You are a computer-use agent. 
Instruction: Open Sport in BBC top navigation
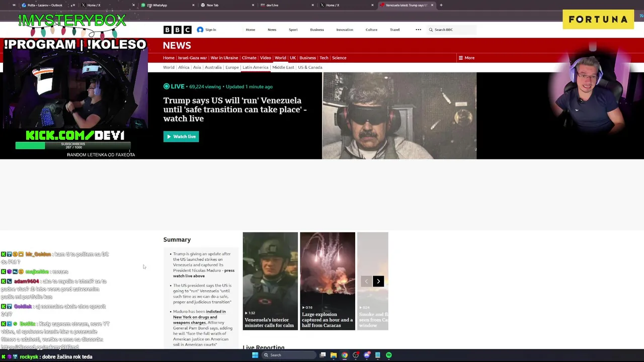pos(293,30)
